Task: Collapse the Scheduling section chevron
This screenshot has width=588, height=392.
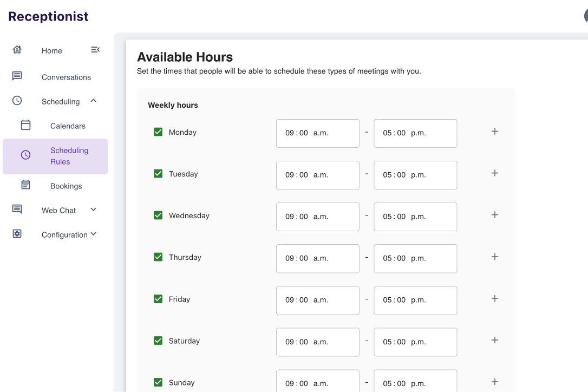Action: pyautogui.click(x=93, y=101)
